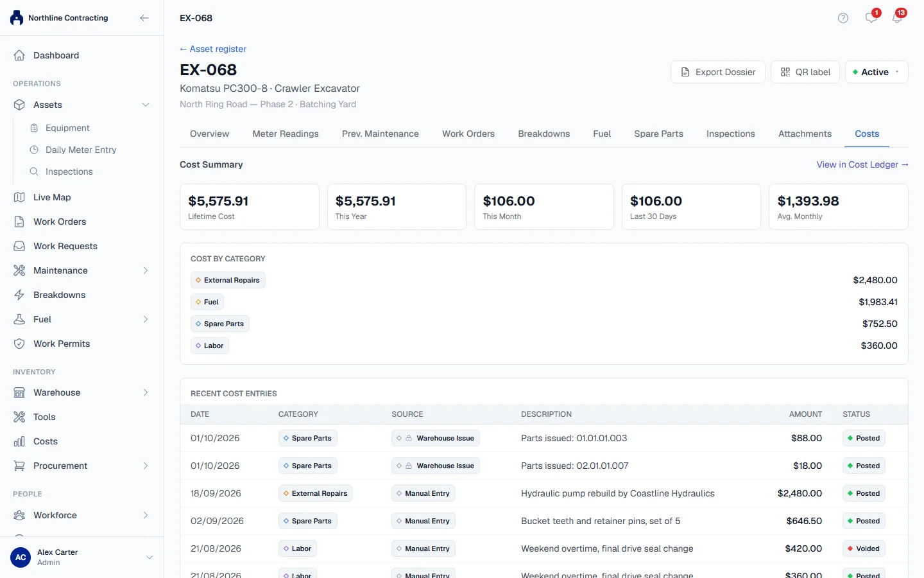Screen dimensions: 924x578
Task: Click the sidebar Inspections magnifier icon
Action: [34, 171]
